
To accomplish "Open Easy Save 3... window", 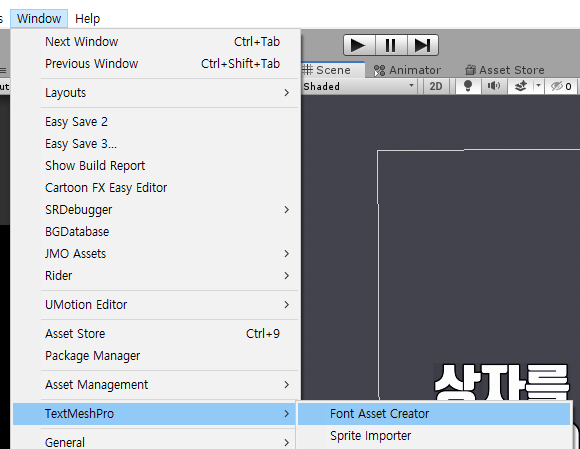I will 155,144.
